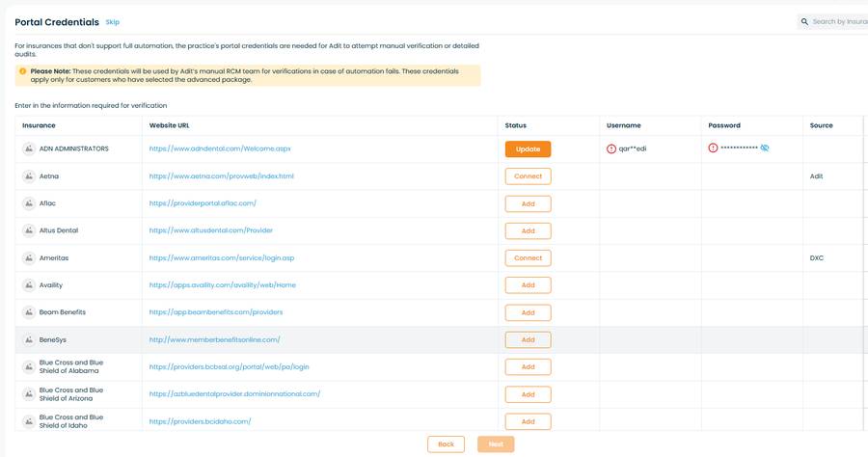The height and width of the screenshot is (457, 868).
Task: Toggle password visibility eye icon
Action: (x=765, y=148)
